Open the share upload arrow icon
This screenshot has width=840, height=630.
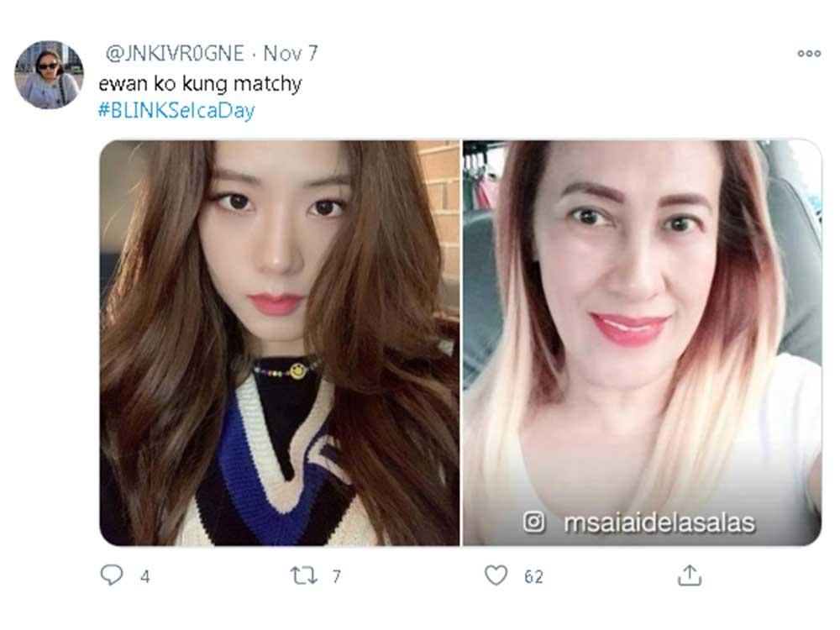(690, 575)
